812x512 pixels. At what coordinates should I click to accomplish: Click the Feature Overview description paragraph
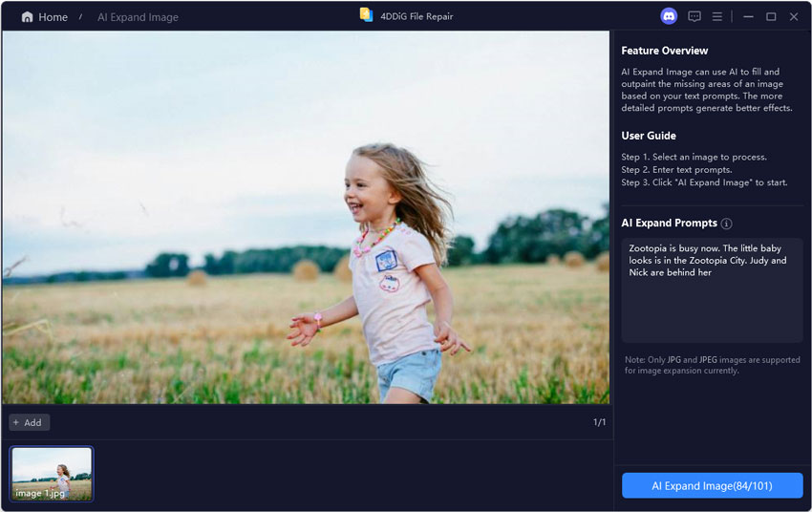coord(707,90)
